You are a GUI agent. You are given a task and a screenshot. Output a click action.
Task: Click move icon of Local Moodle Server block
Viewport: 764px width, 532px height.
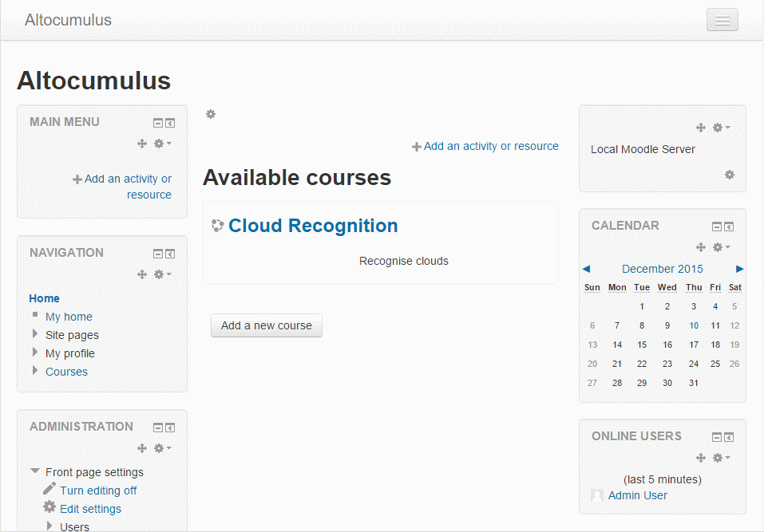[701, 128]
